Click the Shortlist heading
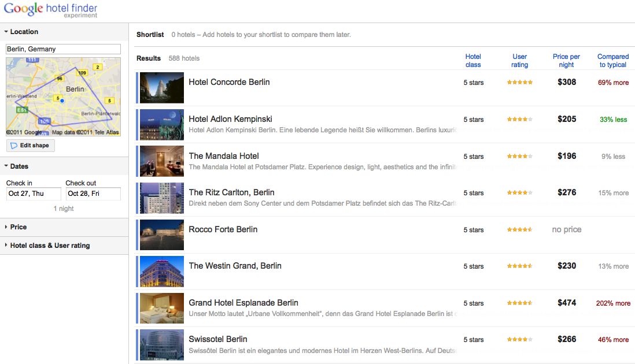 tap(150, 35)
